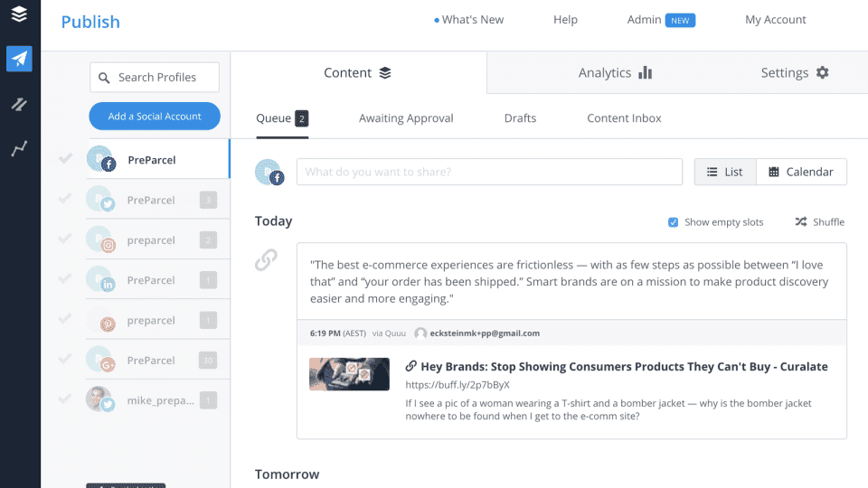This screenshot has width=868, height=488.
Task: Open the Buffer stacked-layers logo
Action: (19, 14)
